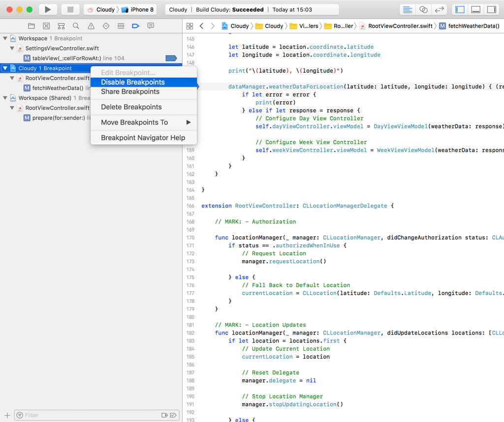This screenshot has height=422, width=504.
Task: Toggle the Navigator panel visibility
Action: (460, 9)
